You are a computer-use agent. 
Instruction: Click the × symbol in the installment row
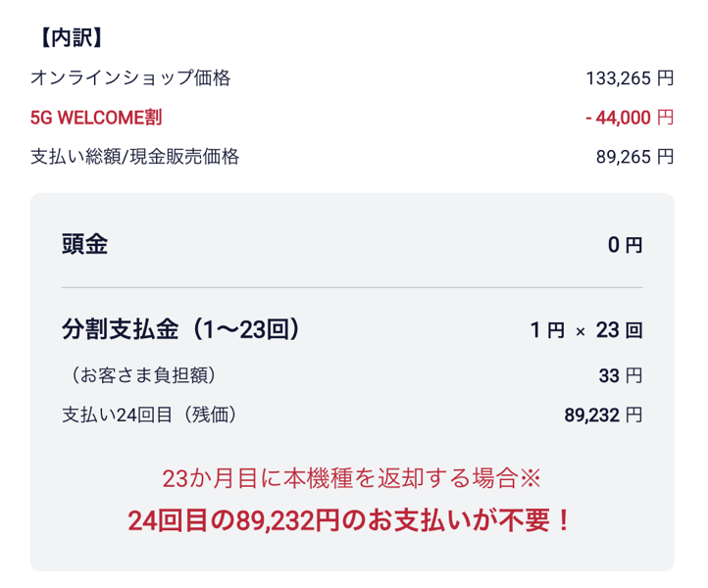click(x=580, y=331)
